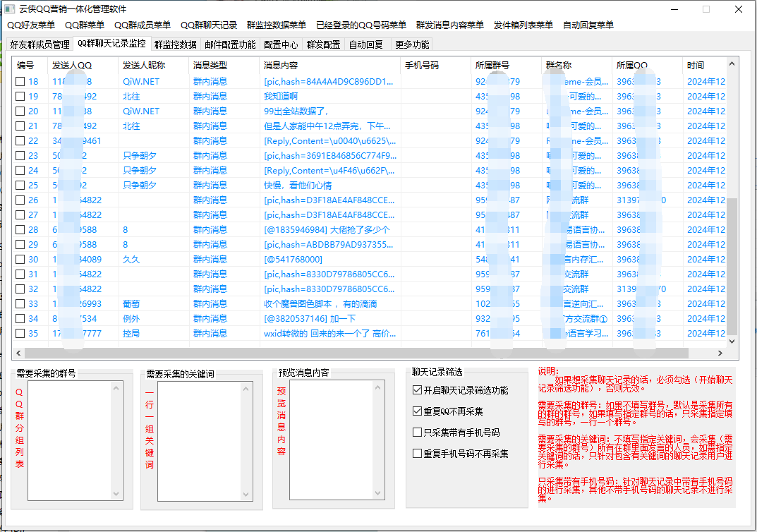Image resolution: width=757 pixels, height=532 pixels.
Task: Click nickname '葡萄' in row 33
Action: point(131,304)
